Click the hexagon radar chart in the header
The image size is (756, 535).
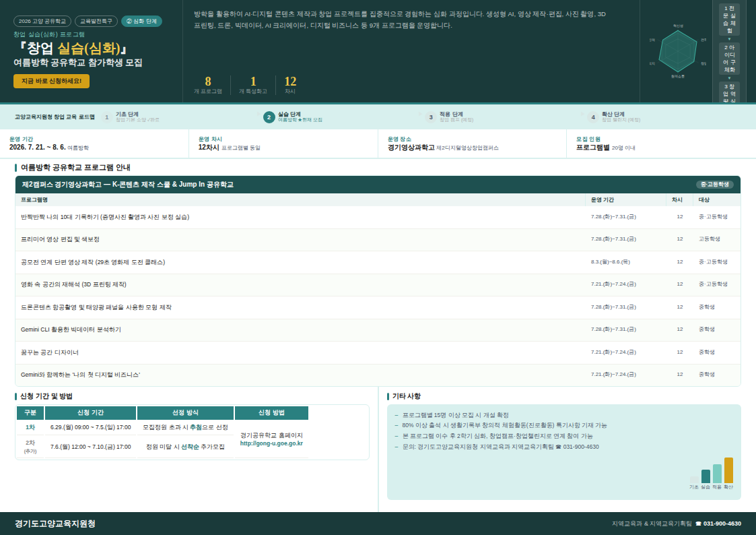(x=678, y=51)
